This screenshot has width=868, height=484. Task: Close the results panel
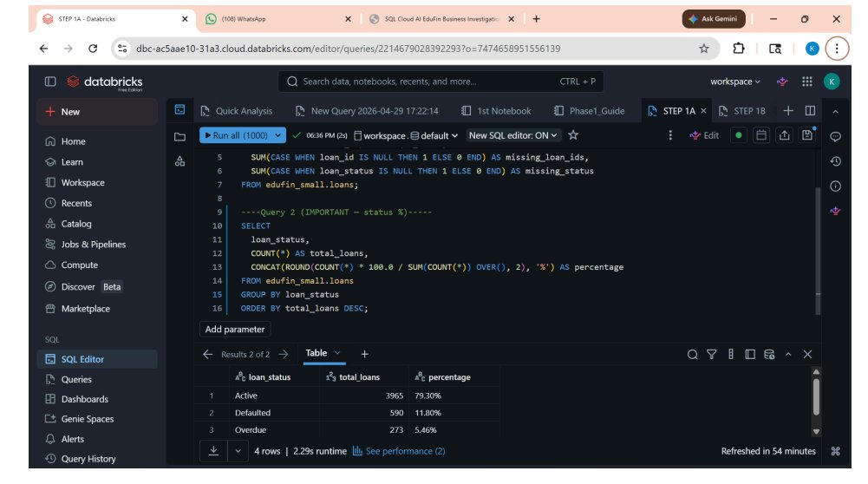pos(807,355)
